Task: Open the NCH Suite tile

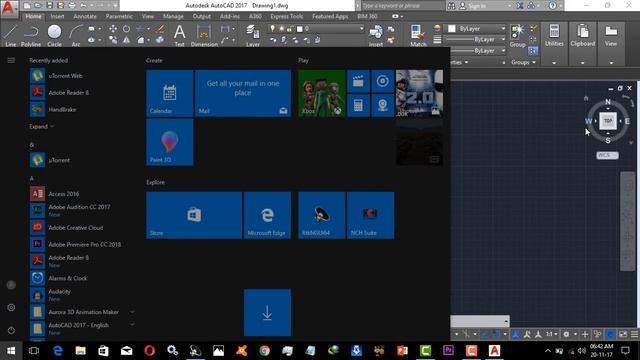Action: point(370,215)
